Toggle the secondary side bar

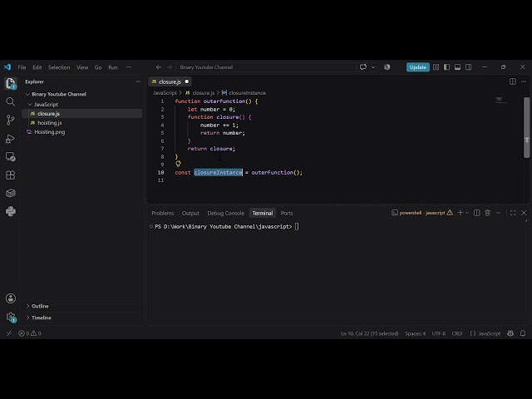[x=469, y=67]
